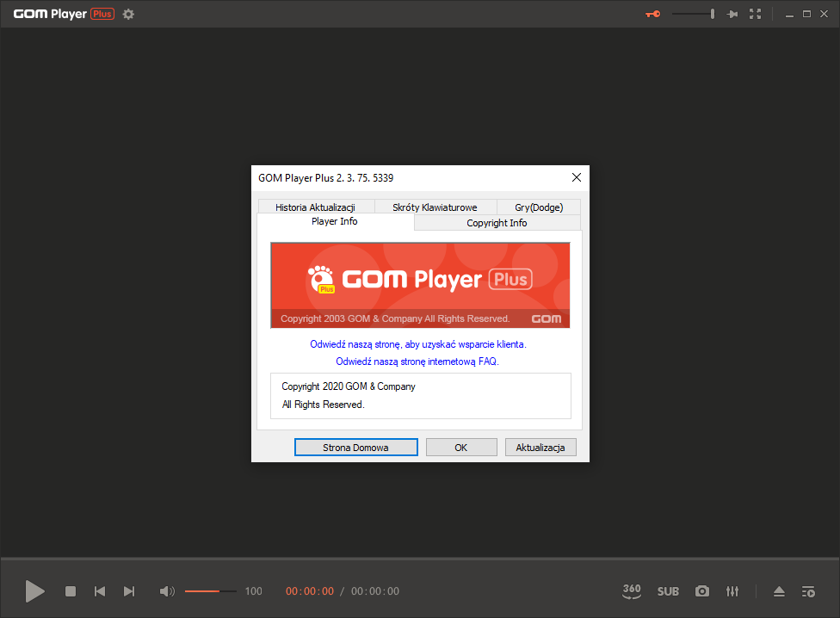
Task: Click the playback seek bar above controls
Action: tap(420, 559)
